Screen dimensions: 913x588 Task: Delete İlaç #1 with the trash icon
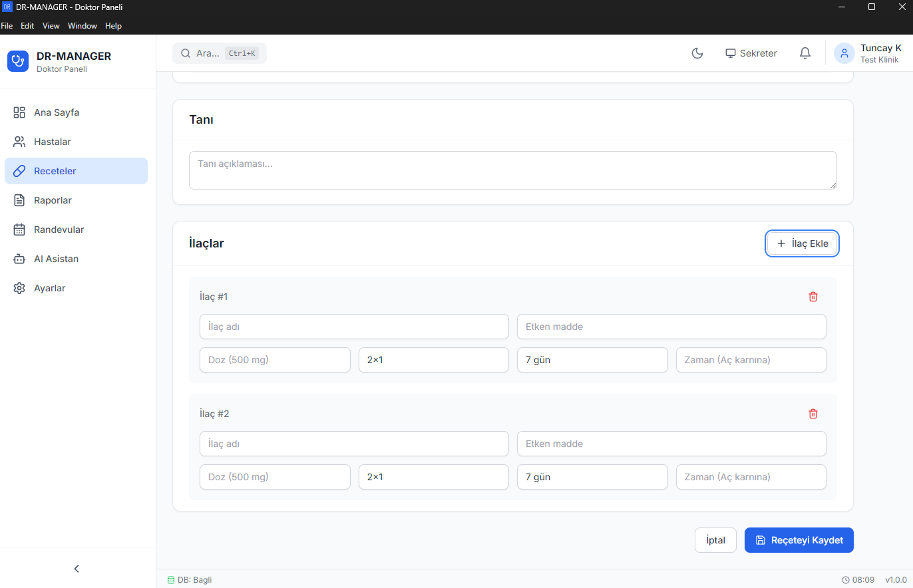(x=813, y=297)
